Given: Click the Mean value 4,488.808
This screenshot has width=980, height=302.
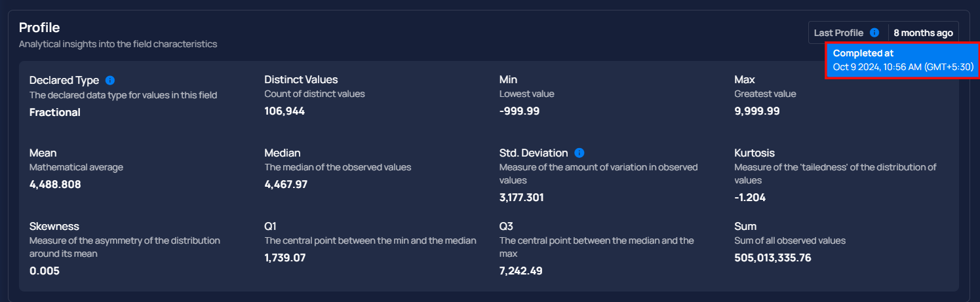Looking at the screenshot, I should tap(55, 184).
